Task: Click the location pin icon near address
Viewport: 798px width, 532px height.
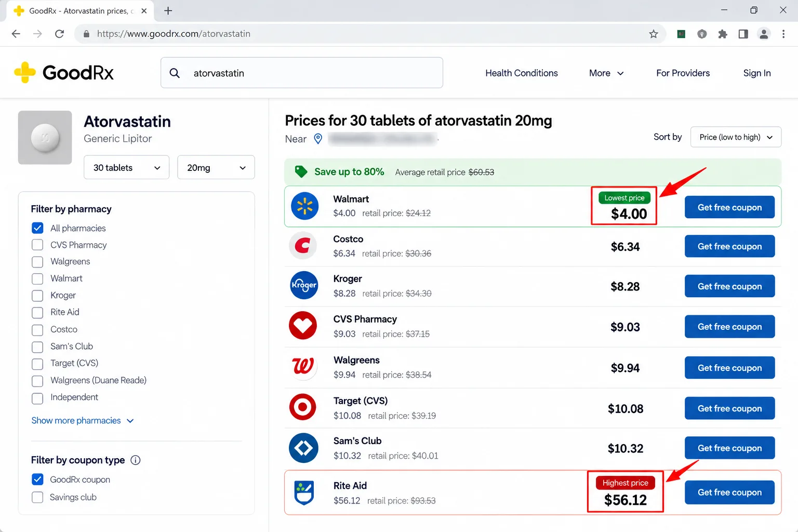Action: pyautogui.click(x=318, y=139)
